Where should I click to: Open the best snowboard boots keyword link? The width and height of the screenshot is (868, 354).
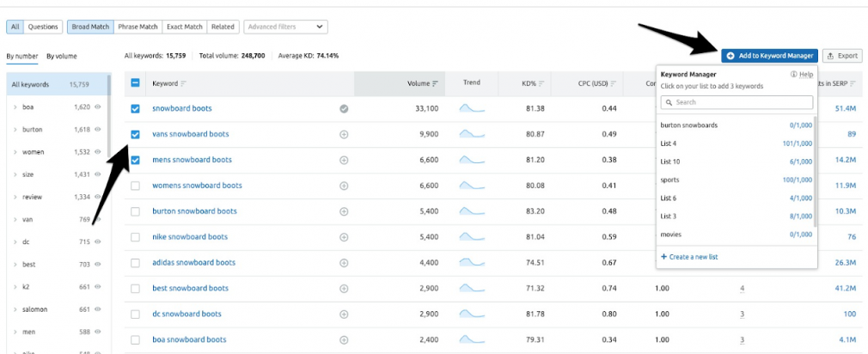coord(189,288)
